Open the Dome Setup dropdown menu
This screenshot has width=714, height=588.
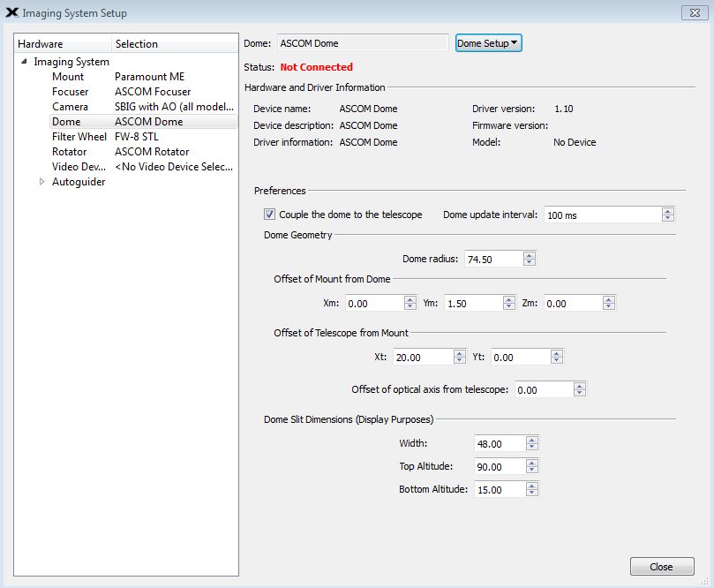pos(488,43)
